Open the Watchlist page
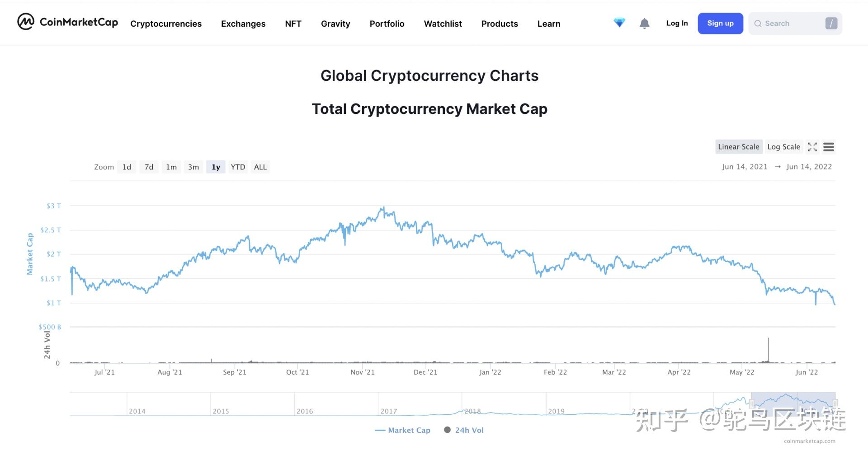The width and height of the screenshot is (868, 455). (x=443, y=23)
